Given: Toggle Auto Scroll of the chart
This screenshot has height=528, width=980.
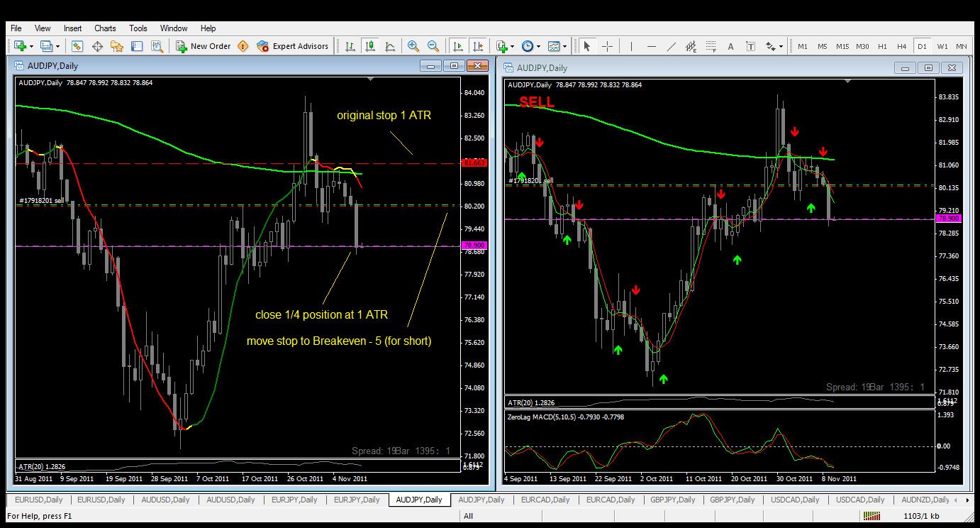Looking at the screenshot, I should 458,46.
